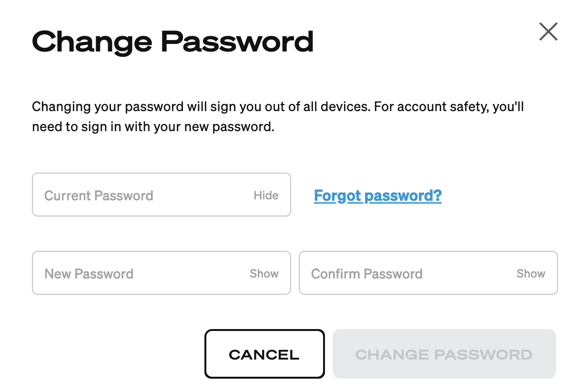Select the Change Password dialog title
The height and width of the screenshot is (392, 588).
(x=172, y=42)
